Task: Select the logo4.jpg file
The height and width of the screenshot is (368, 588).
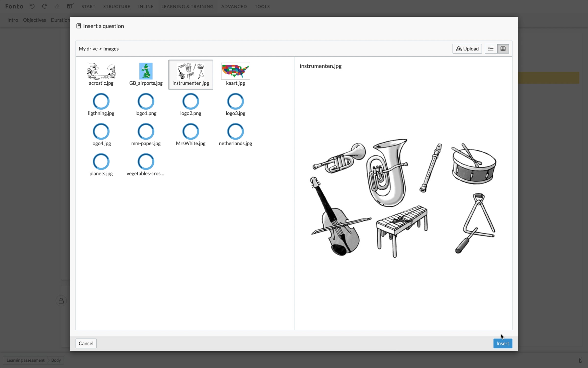Action: coord(101,135)
